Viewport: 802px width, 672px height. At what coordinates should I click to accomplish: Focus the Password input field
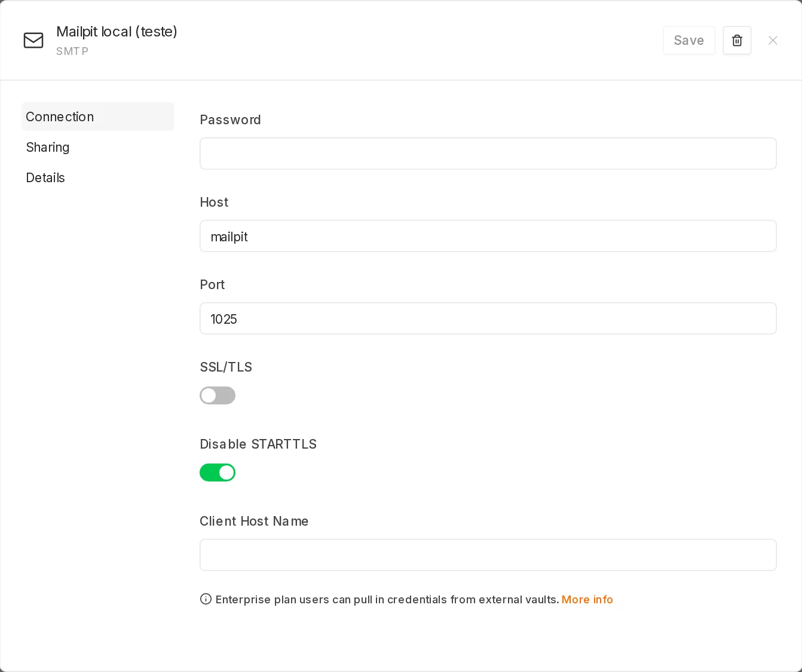pos(488,154)
